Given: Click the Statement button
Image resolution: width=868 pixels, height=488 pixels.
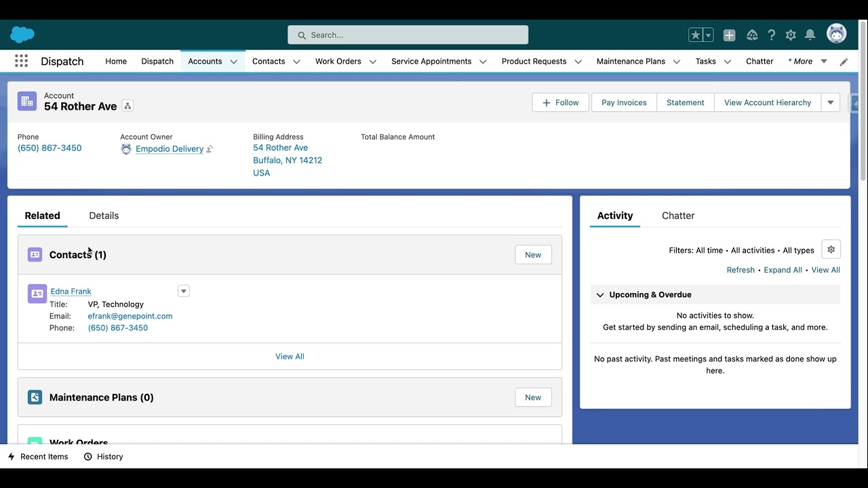Looking at the screenshot, I should (686, 102).
